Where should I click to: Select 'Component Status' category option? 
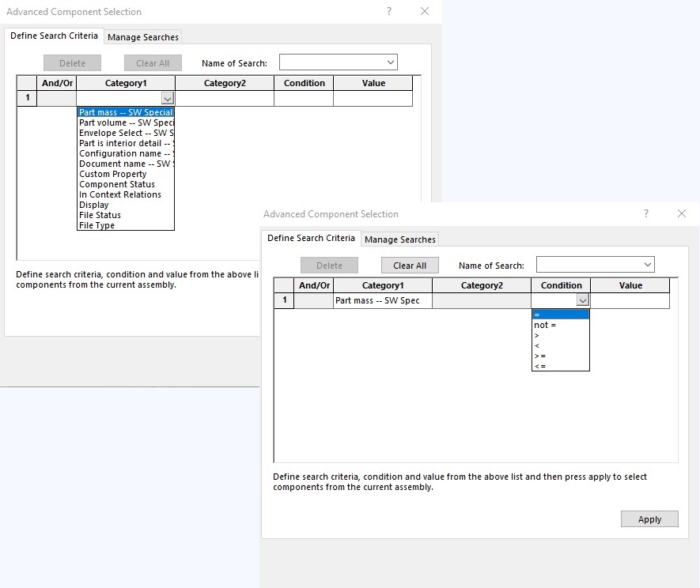tap(117, 184)
